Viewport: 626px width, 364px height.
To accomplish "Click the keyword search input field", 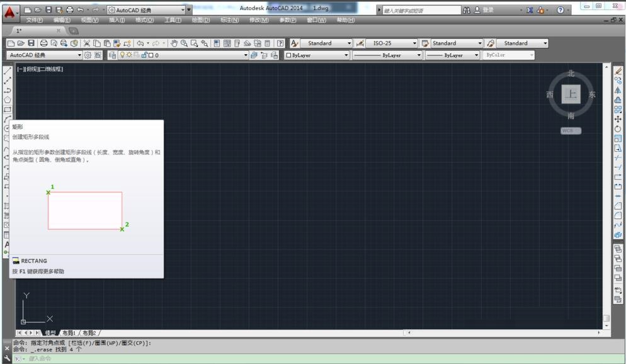I will coord(421,10).
